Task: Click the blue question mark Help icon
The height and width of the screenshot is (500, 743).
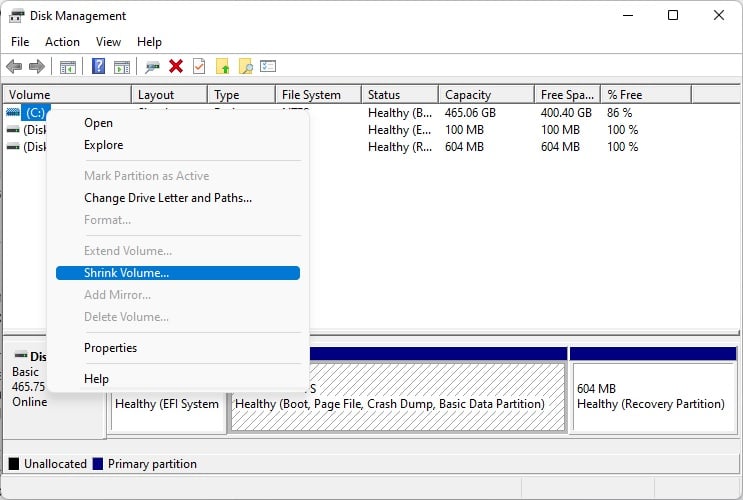Action: [98, 66]
